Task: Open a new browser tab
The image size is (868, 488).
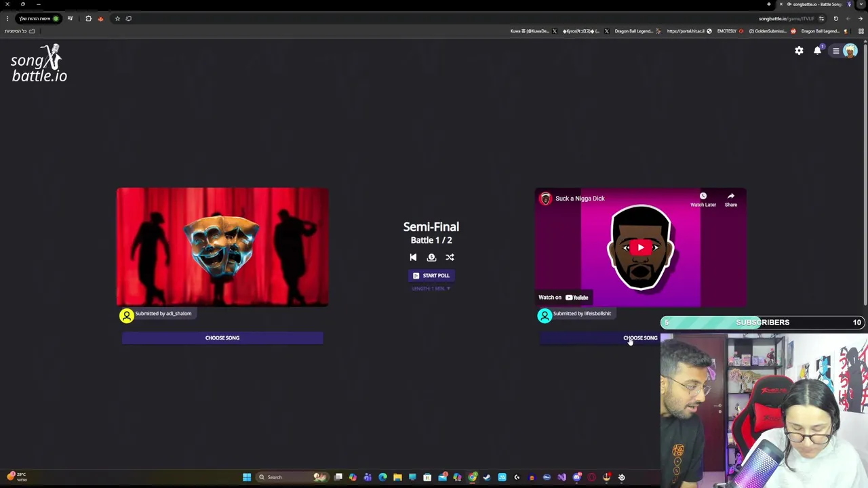Action: click(769, 5)
